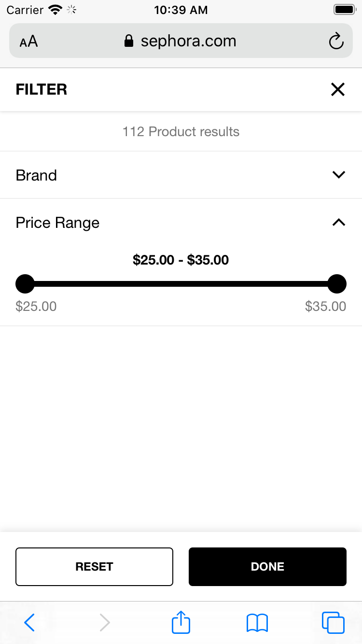The height and width of the screenshot is (644, 362).
Task: Tap the Price Range section header
Action: pyautogui.click(x=57, y=223)
